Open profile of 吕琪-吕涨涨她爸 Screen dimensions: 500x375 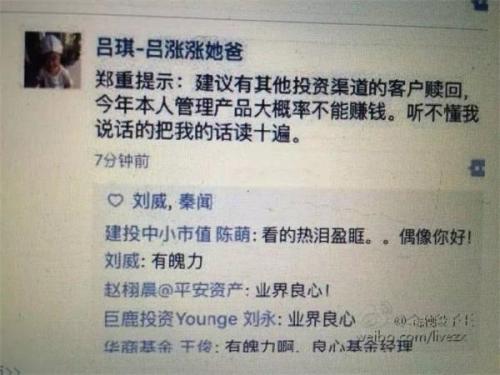tap(170, 49)
